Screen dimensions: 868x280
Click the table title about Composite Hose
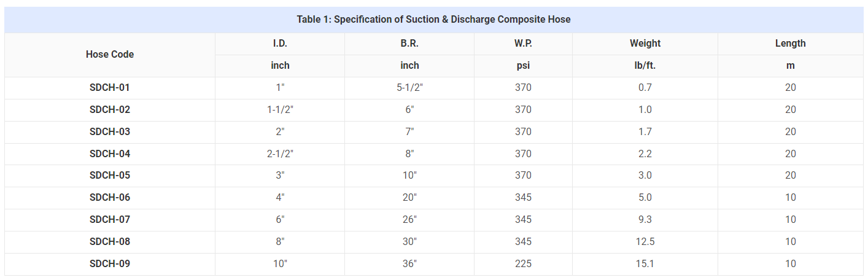click(433, 20)
